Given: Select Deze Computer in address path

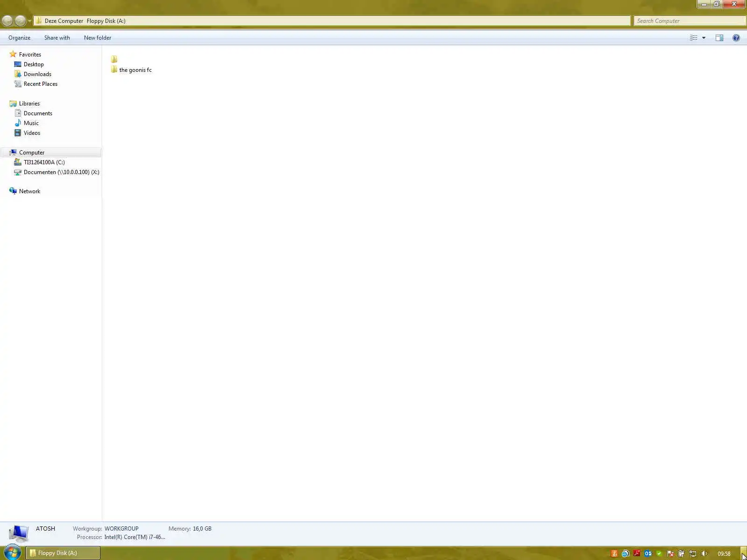Looking at the screenshot, I should pos(63,21).
